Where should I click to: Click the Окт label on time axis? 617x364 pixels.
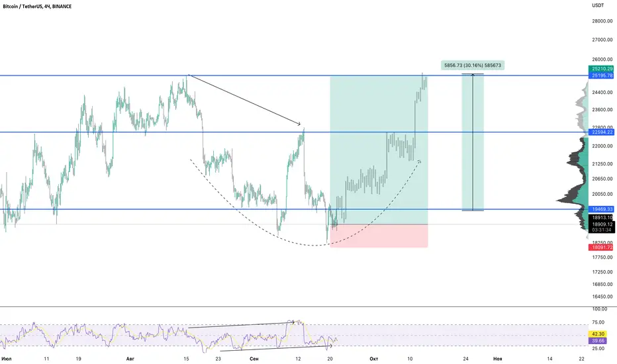click(x=374, y=359)
